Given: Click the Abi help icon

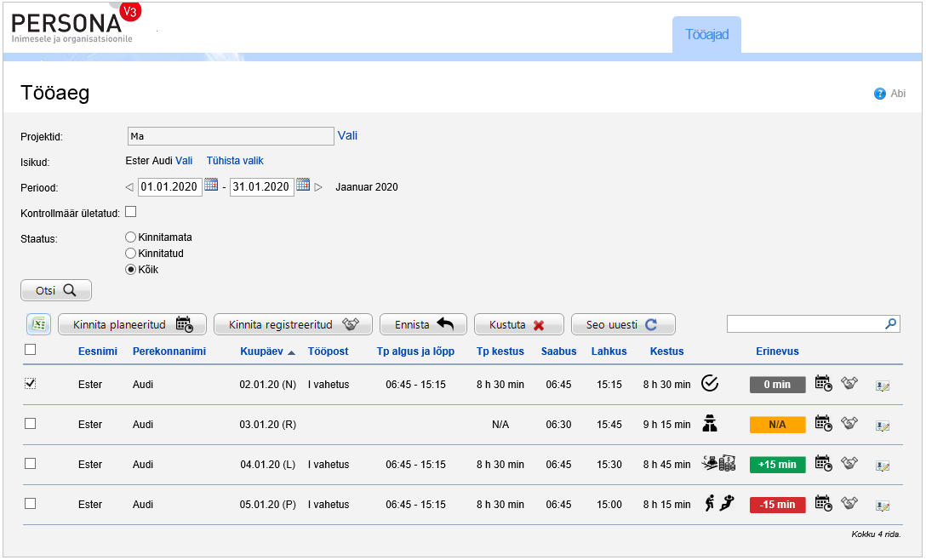Looking at the screenshot, I should pyautogui.click(x=880, y=94).
